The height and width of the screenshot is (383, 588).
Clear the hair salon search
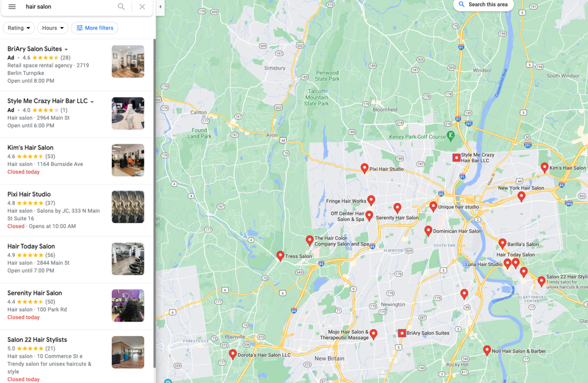[142, 7]
